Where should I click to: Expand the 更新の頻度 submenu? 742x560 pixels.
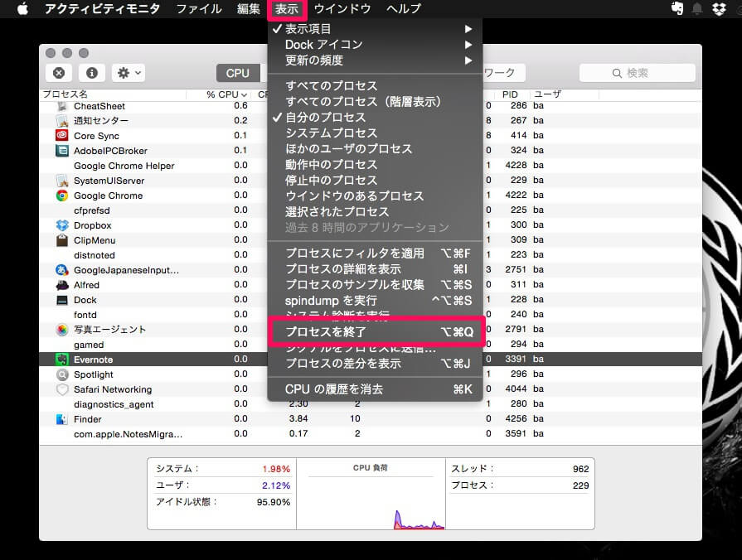point(375,60)
